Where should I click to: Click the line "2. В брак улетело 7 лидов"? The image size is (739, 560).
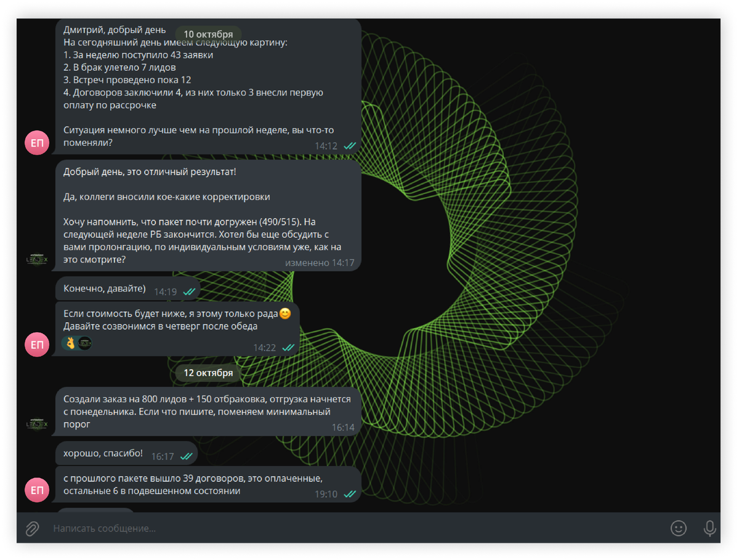(119, 67)
